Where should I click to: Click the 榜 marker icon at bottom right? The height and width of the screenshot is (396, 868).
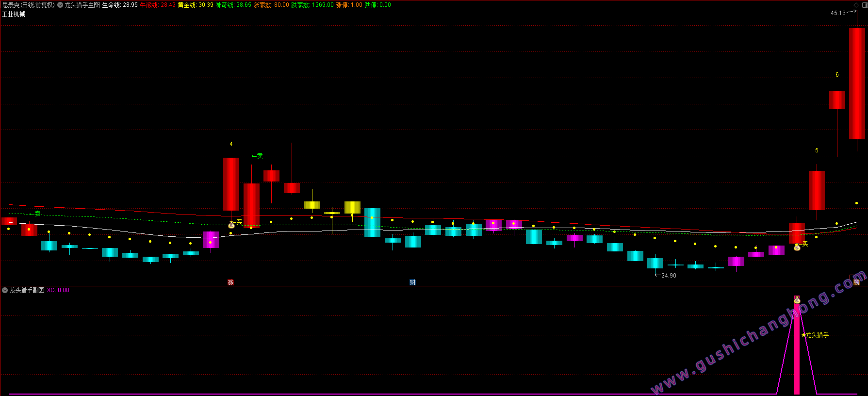point(856,282)
